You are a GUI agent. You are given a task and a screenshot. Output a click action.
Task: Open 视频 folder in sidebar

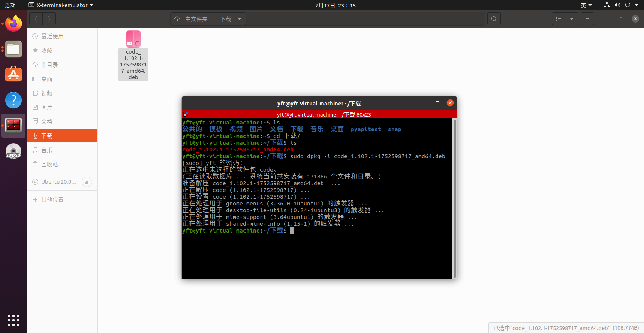click(62, 93)
